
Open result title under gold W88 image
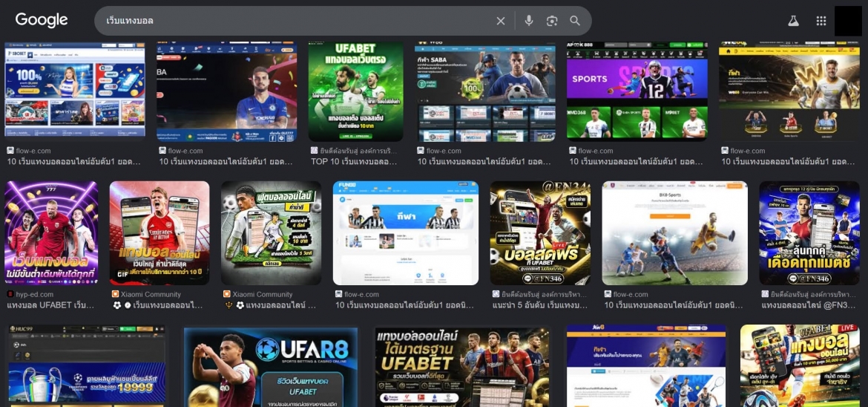pos(789,162)
